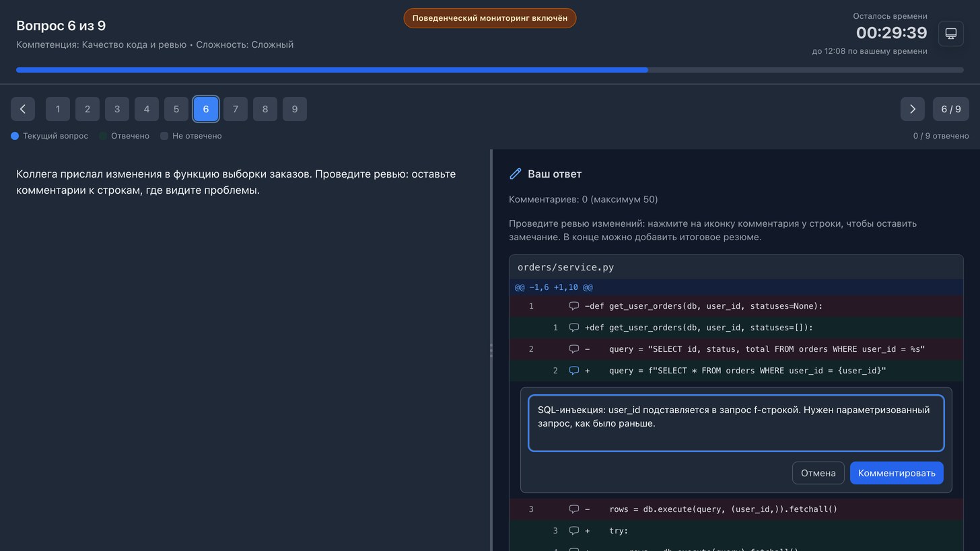
Task: Advance to next question with right chevron
Action: coord(913,109)
